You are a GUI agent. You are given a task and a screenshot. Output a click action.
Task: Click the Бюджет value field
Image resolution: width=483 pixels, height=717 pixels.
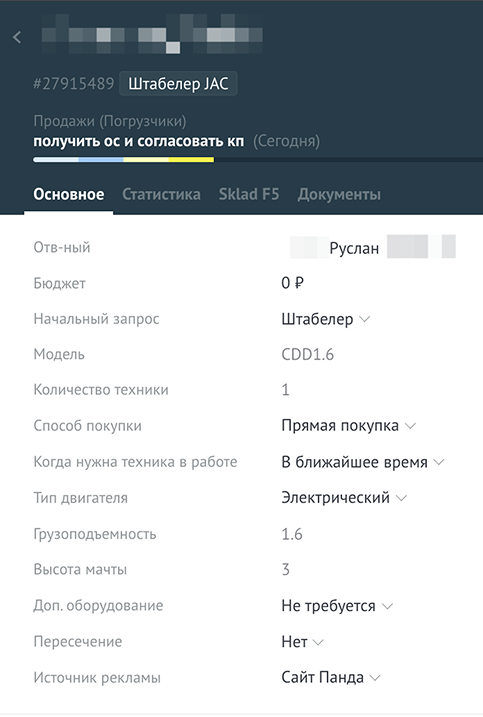tap(293, 283)
